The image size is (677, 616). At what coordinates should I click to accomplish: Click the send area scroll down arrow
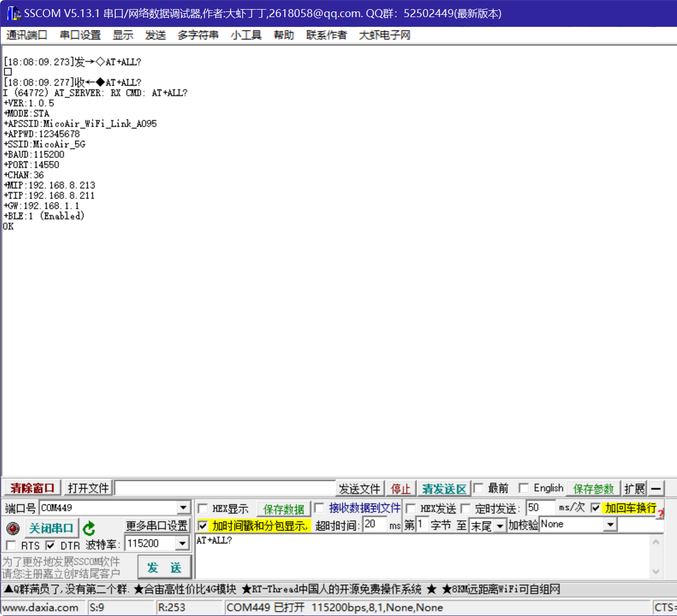coord(656,572)
